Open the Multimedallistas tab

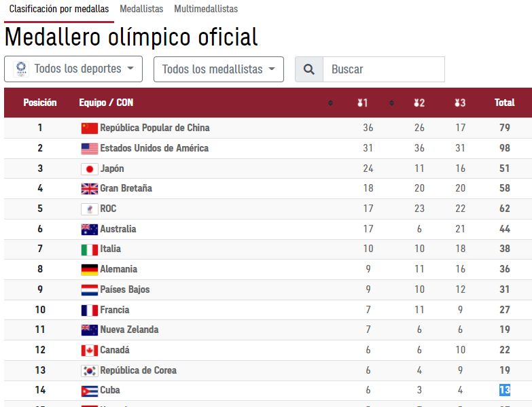206,10
